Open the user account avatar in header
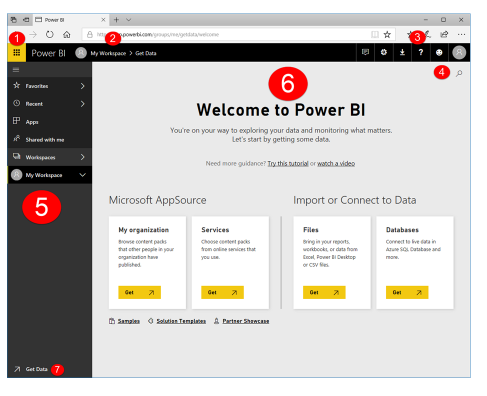The width and height of the screenshot is (487, 396). click(459, 52)
